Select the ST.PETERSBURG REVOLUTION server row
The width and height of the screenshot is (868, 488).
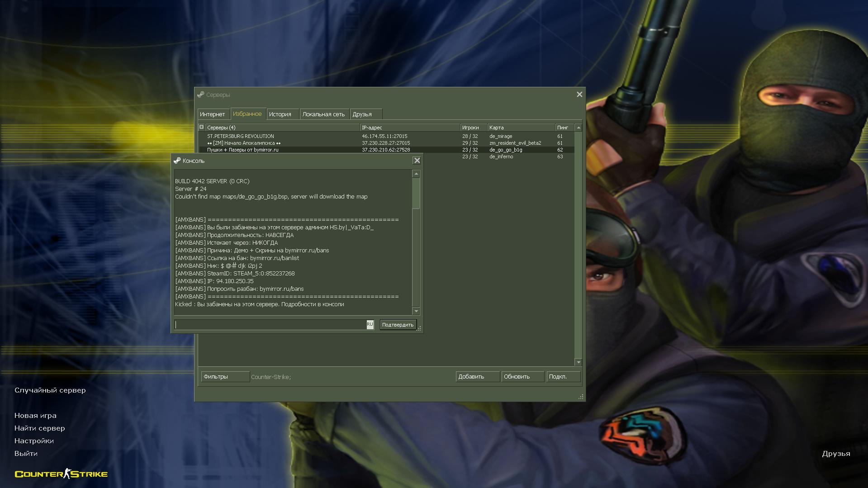coord(387,136)
